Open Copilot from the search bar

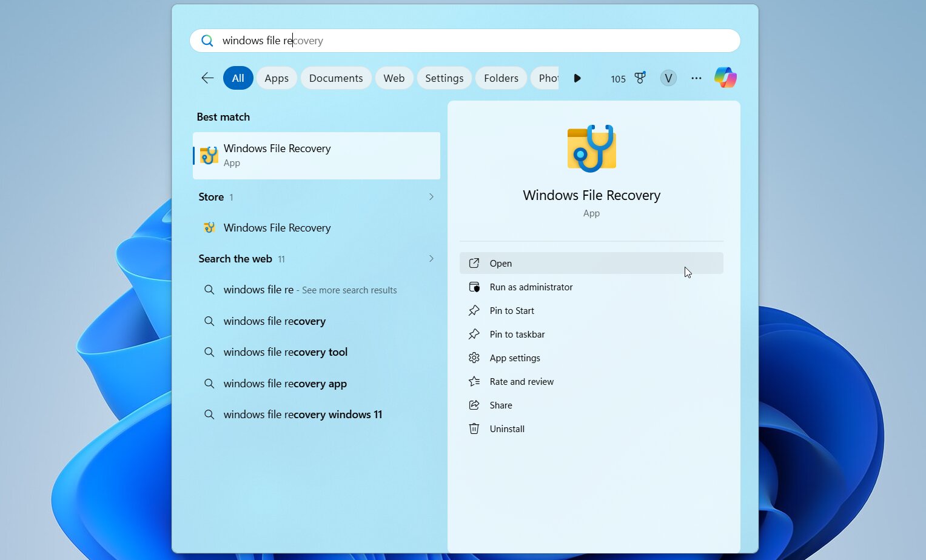click(725, 78)
